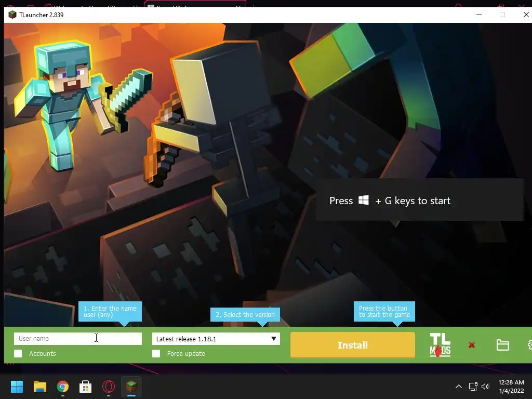
Task: Show hidden system tray icons
Action: pos(458,387)
